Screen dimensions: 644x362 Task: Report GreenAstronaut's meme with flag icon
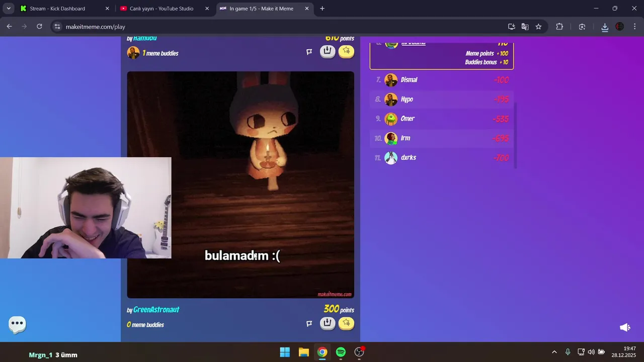[x=309, y=323]
